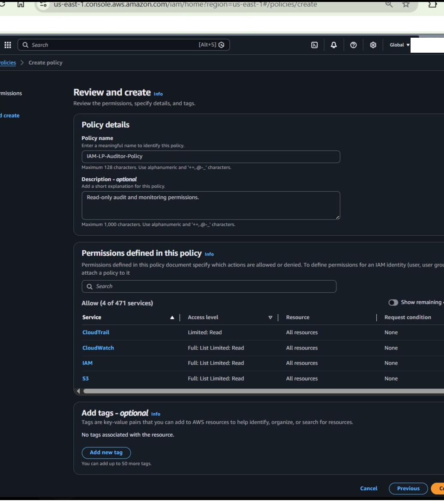Open Info link beside Review and create

click(158, 94)
